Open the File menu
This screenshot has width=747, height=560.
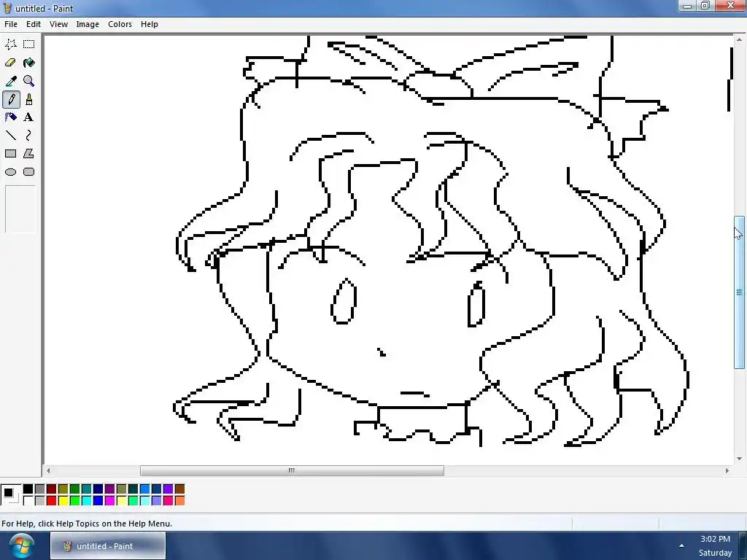[x=10, y=24]
